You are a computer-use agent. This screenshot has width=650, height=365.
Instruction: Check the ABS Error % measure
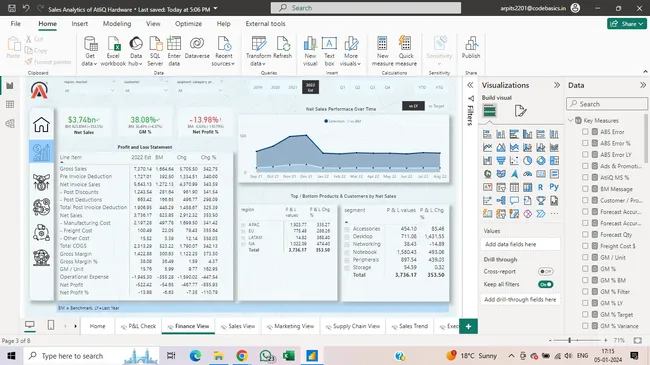pos(585,143)
